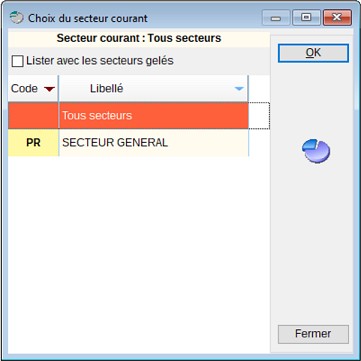Maximize the sector choice window
361x361 pixels.
click(306, 18)
